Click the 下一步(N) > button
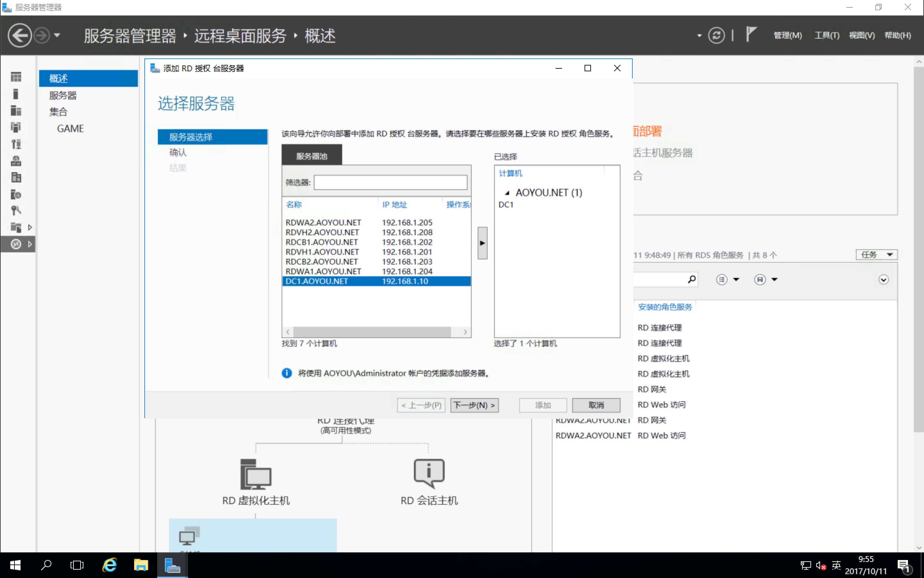 pos(474,405)
